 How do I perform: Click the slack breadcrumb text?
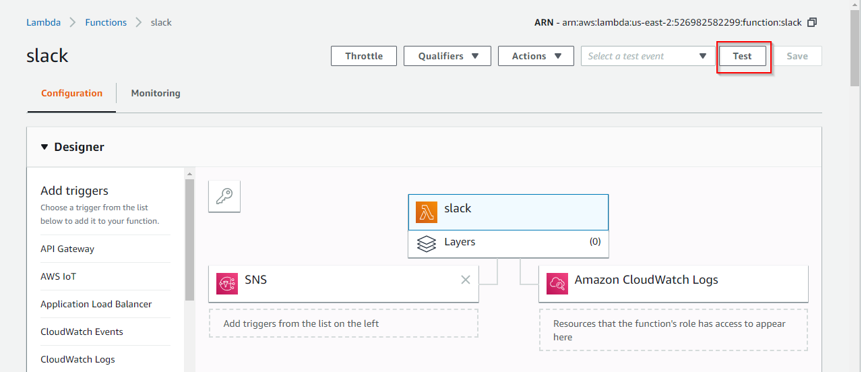pos(161,22)
